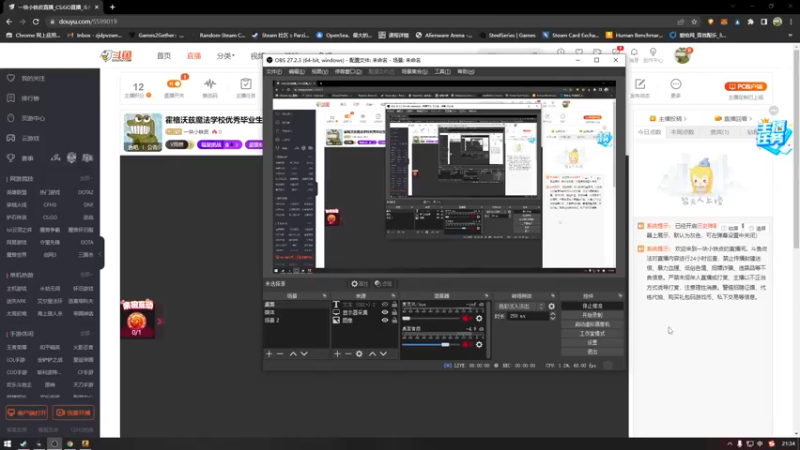800x450 pixels.
Task: Toggle visibility of the text source in OBS
Action: [385, 305]
